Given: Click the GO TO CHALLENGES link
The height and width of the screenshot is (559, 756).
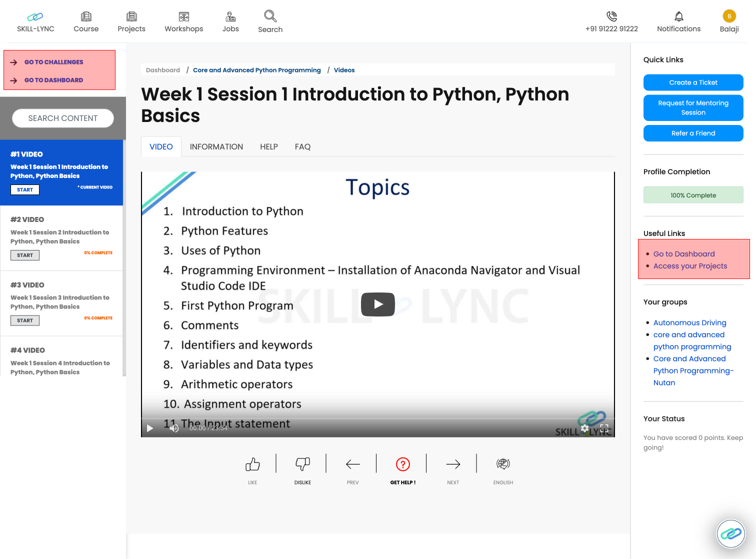Looking at the screenshot, I should [53, 62].
